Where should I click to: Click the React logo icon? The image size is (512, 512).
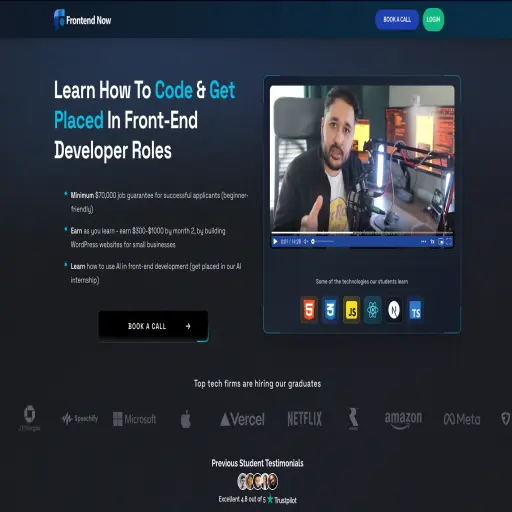(x=373, y=310)
